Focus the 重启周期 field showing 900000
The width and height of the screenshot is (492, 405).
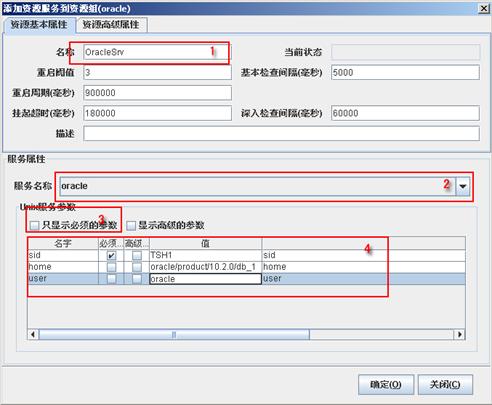[157, 93]
